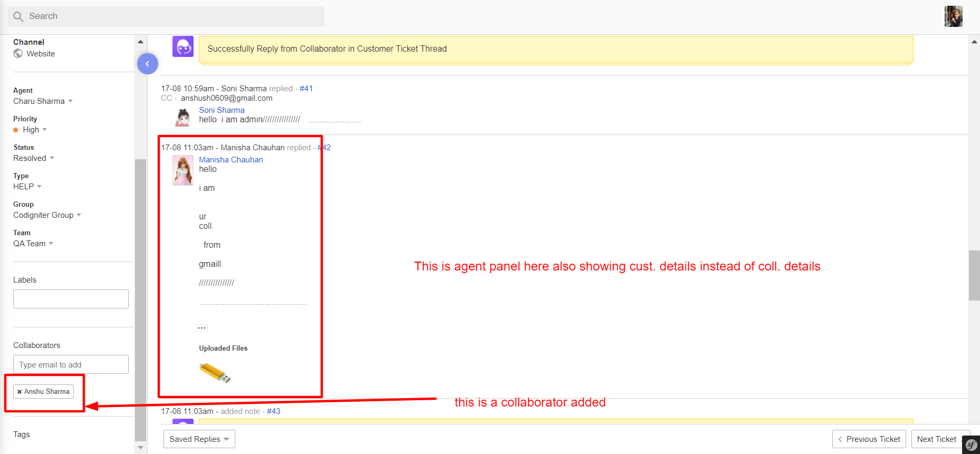Expand quoted text ellipsis in reply #42
Viewport: 980px width, 454px height.
coord(202,328)
